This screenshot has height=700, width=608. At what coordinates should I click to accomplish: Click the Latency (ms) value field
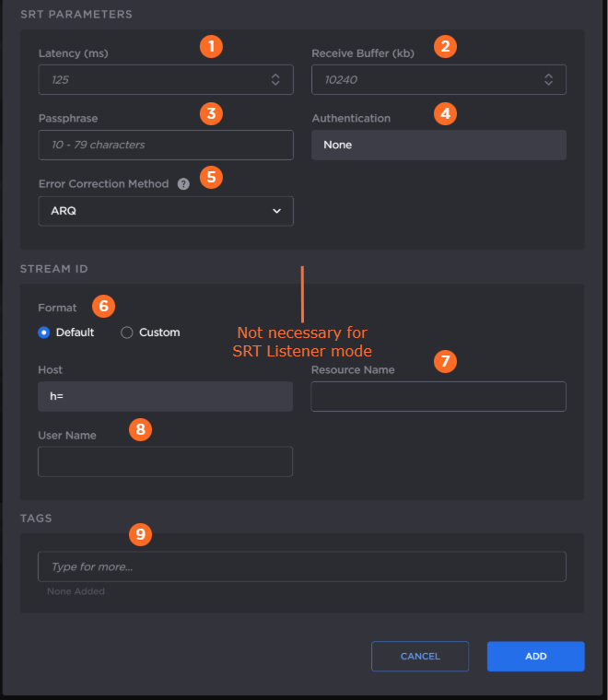[x=152, y=80]
